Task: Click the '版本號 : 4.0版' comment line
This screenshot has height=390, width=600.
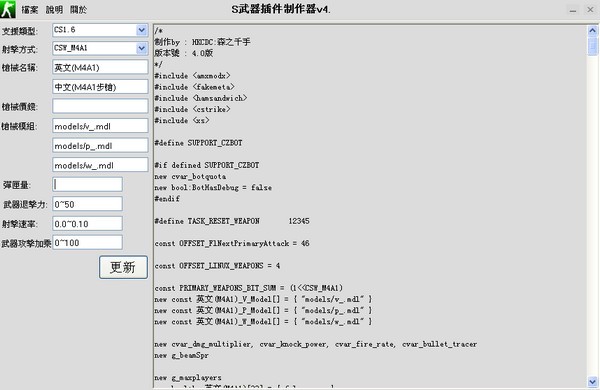Action: tap(184, 53)
